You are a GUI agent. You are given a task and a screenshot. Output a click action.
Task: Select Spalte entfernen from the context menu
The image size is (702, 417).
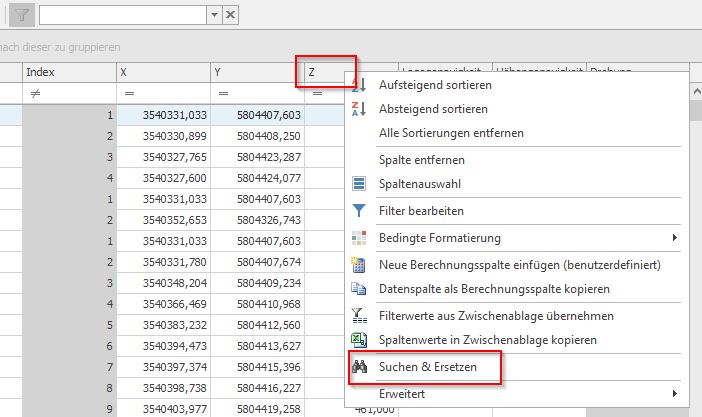point(421,160)
